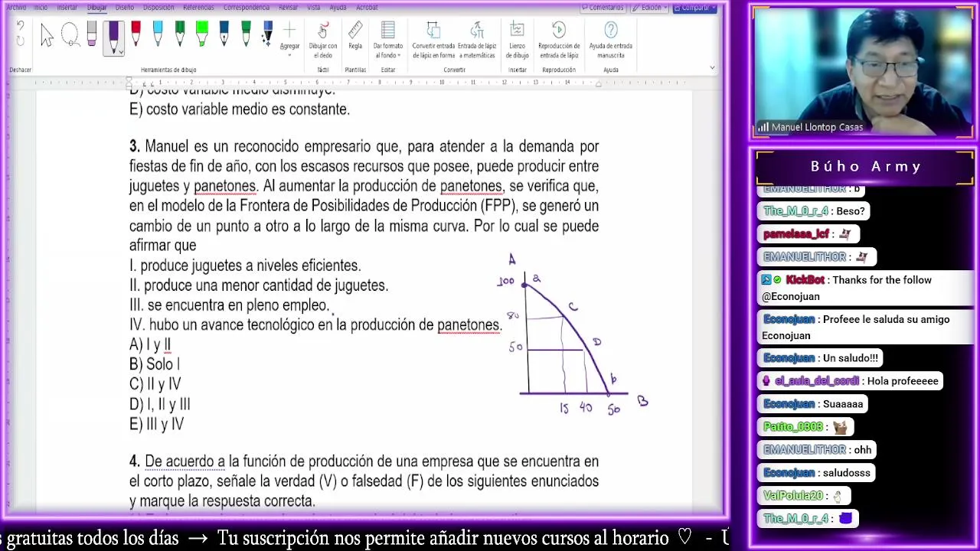Start Reproducción de entrada de lápiz

(559, 41)
